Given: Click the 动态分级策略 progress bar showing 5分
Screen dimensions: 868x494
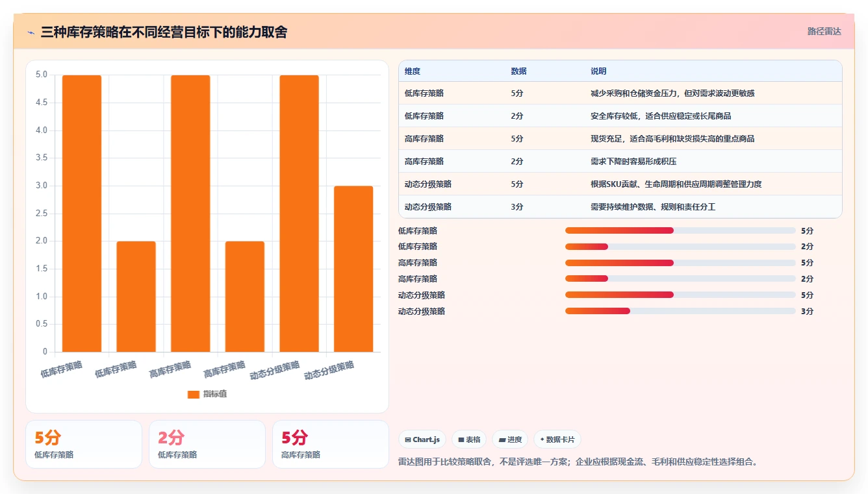Looking at the screenshot, I should (x=680, y=295).
